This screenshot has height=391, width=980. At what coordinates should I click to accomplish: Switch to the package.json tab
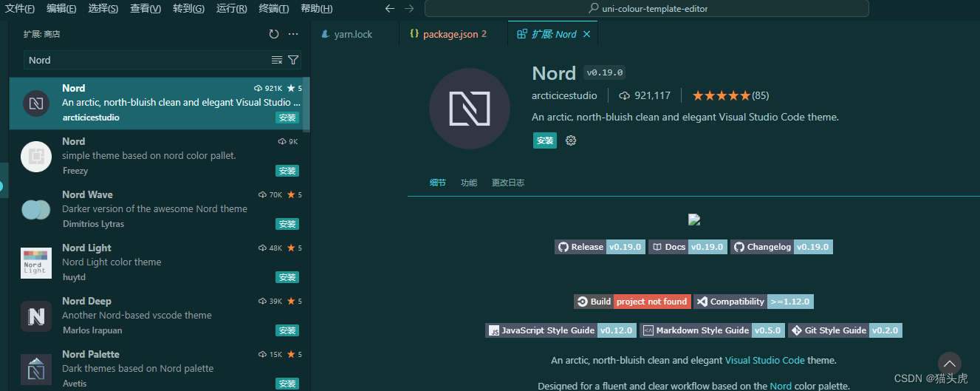[449, 34]
